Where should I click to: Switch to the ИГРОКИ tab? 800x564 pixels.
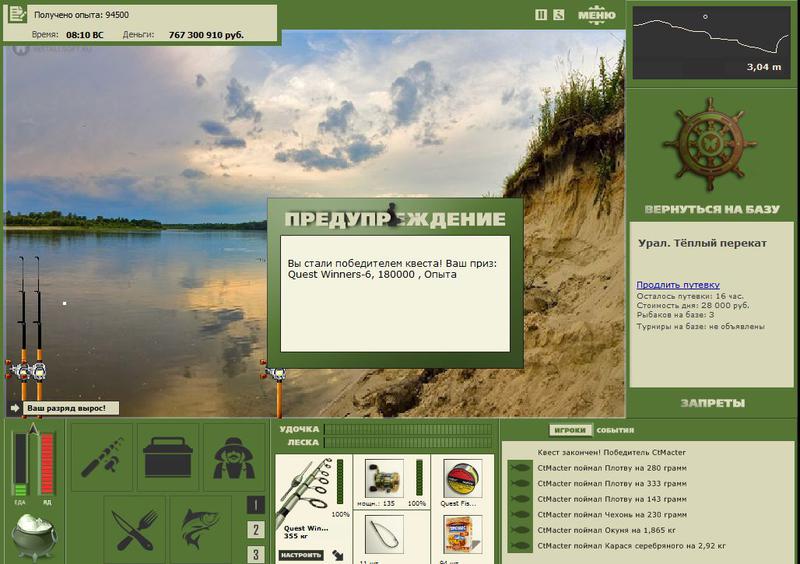(570, 430)
